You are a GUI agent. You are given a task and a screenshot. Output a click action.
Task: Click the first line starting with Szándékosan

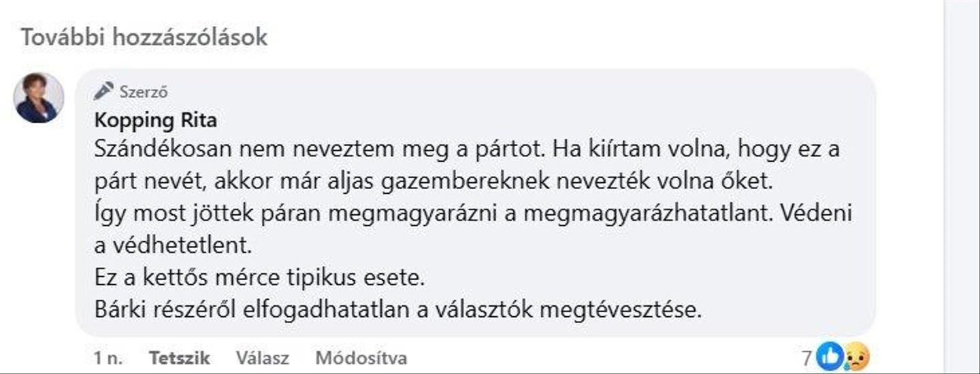[466, 149]
